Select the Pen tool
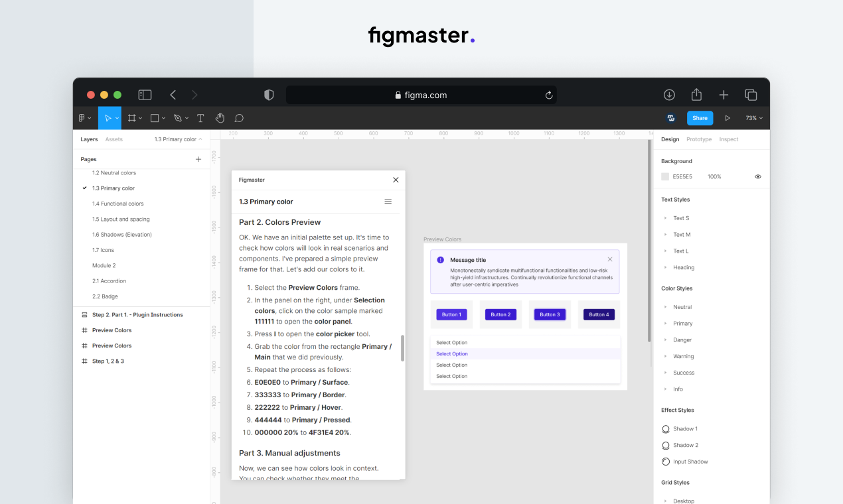 tap(177, 117)
